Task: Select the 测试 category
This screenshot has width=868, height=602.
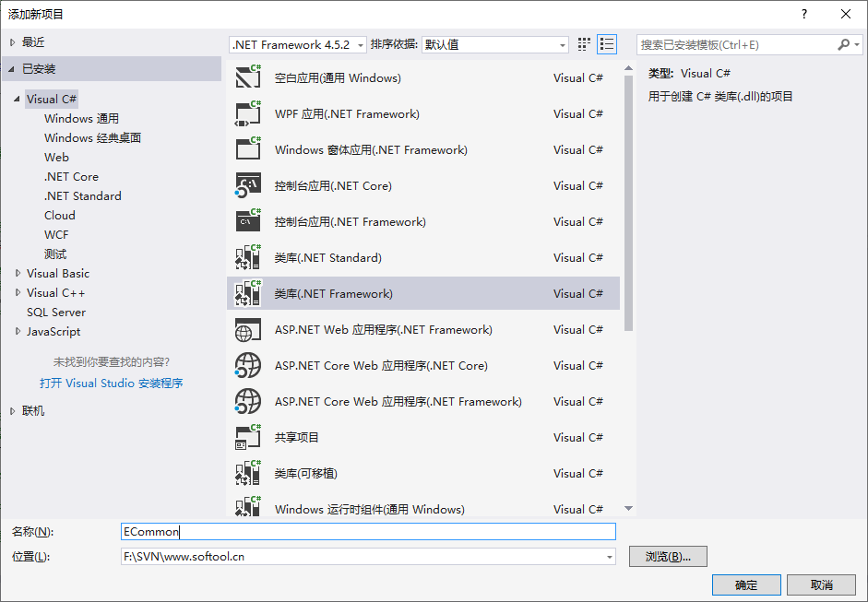Action: [55, 254]
